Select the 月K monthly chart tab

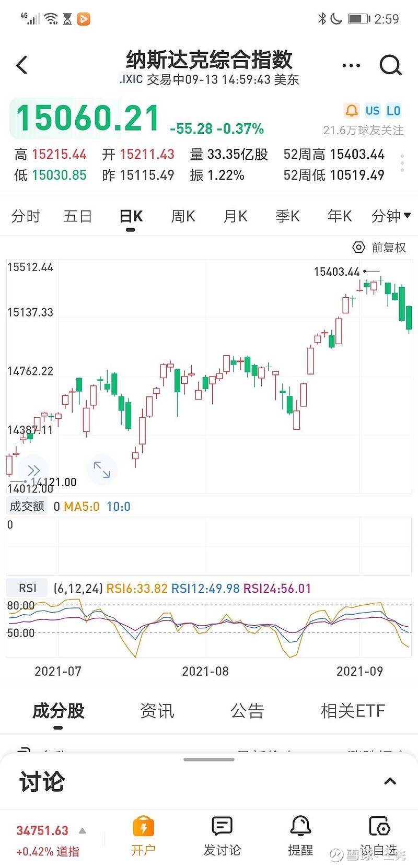235,216
